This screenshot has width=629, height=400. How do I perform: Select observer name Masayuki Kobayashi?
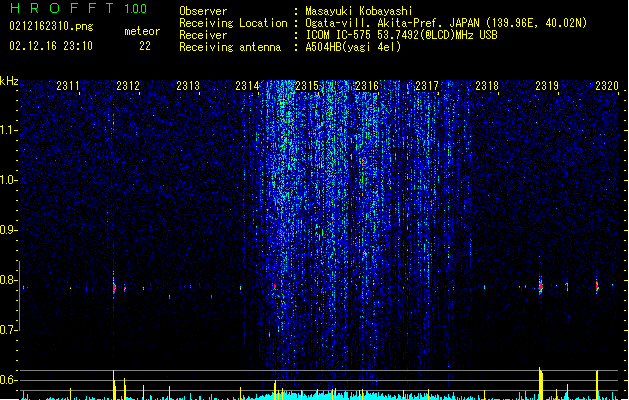(359, 11)
